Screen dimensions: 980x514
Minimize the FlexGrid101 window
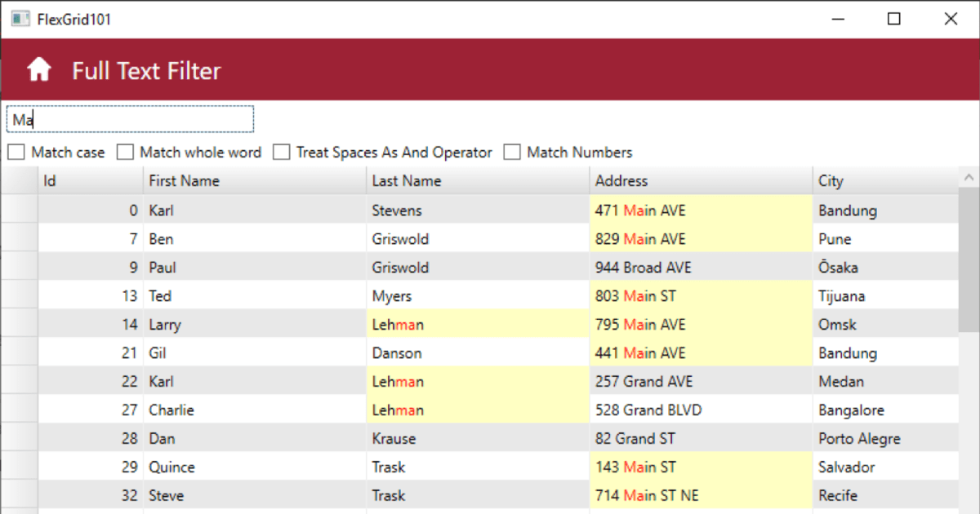tap(837, 19)
